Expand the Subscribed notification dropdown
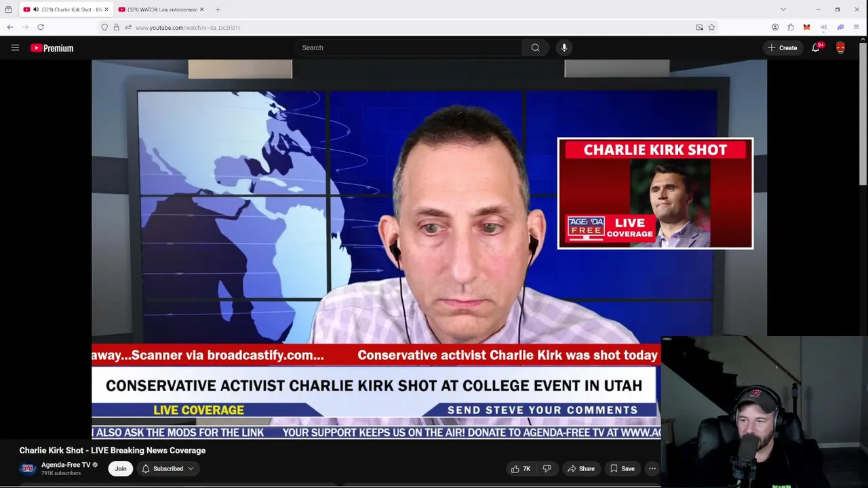 click(x=167, y=468)
